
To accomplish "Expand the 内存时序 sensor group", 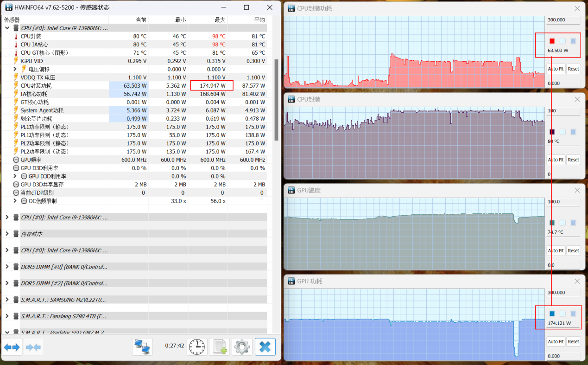I will tap(7, 234).
